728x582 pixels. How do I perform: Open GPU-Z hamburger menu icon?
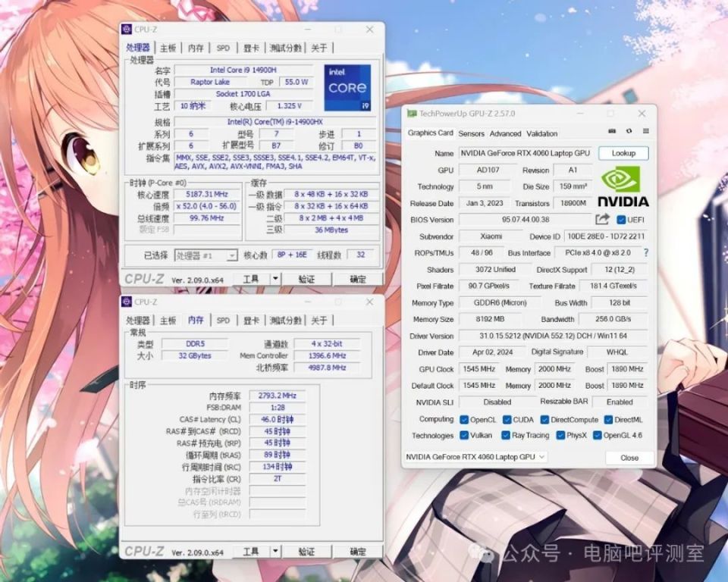tap(646, 131)
